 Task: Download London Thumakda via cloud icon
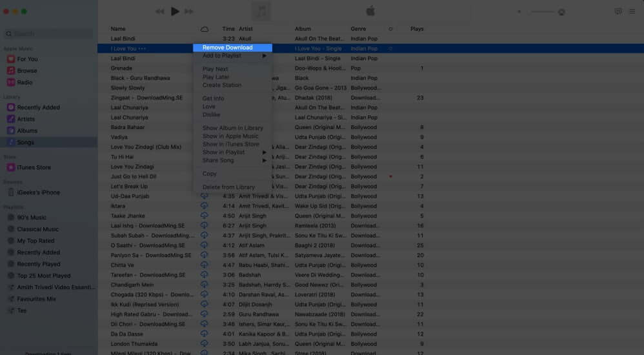[204, 344]
